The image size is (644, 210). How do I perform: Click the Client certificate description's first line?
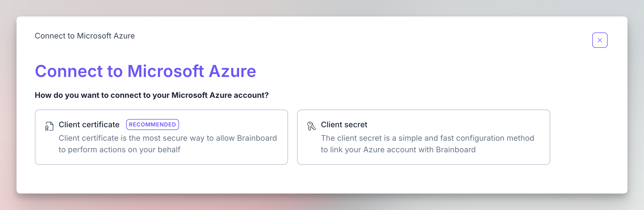click(167, 138)
